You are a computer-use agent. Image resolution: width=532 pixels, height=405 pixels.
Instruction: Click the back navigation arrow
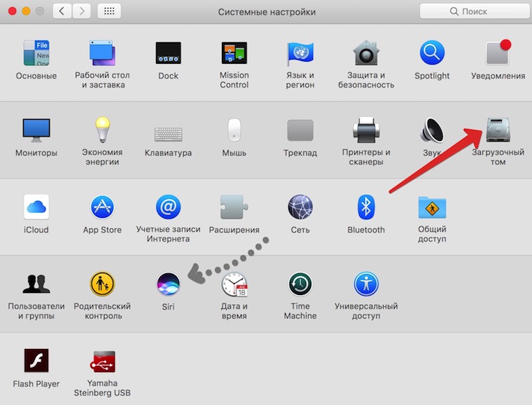coord(62,11)
